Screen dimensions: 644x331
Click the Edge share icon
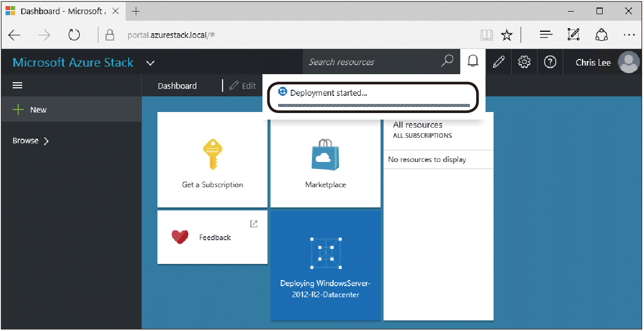pyautogui.click(x=601, y=34)
